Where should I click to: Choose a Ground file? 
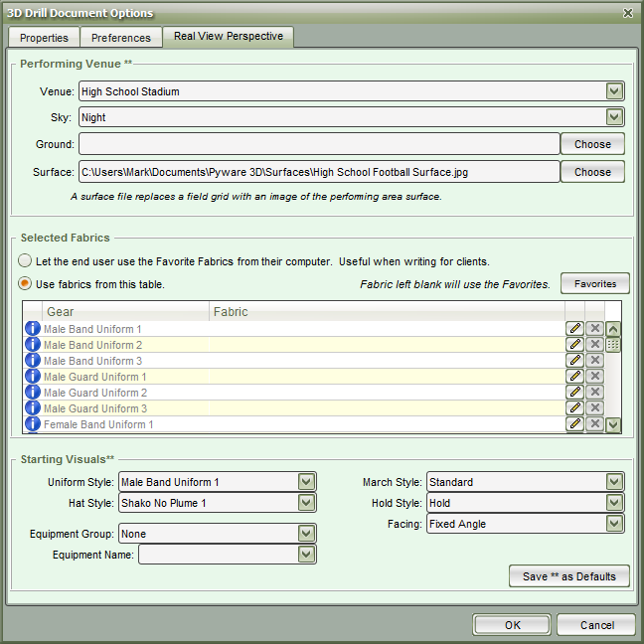[592, 144]
